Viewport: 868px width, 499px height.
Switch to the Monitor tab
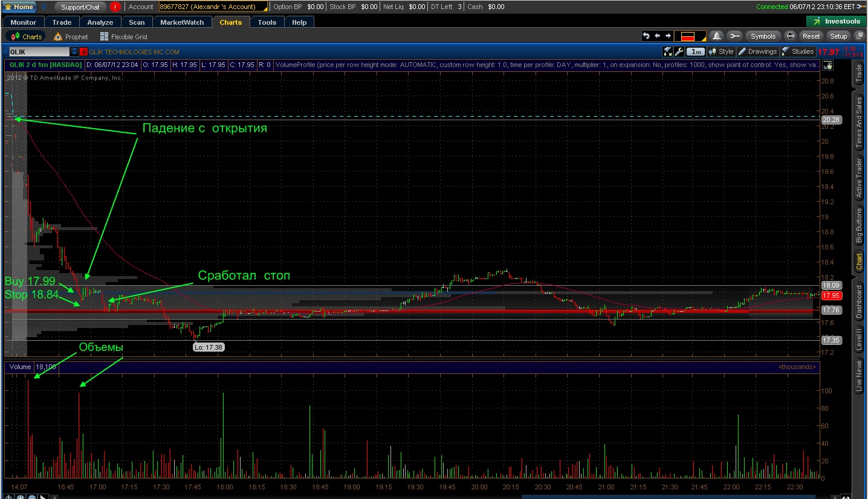[23, 22]
